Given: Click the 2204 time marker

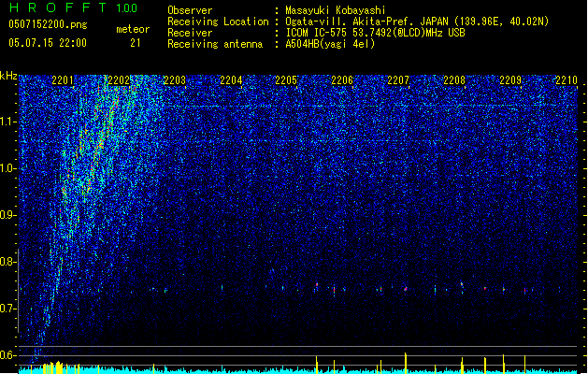Looking at the screenshot, I should click(x=231, y=80).
